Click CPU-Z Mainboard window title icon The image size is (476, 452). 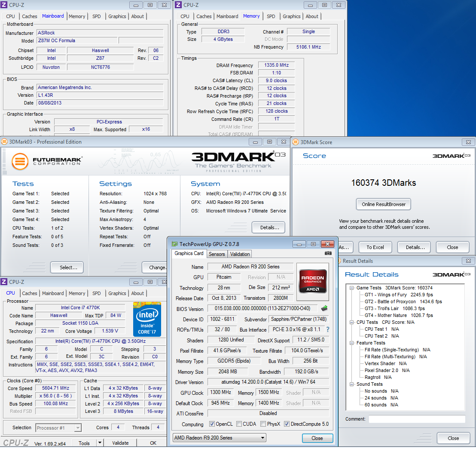coord(4,5)
